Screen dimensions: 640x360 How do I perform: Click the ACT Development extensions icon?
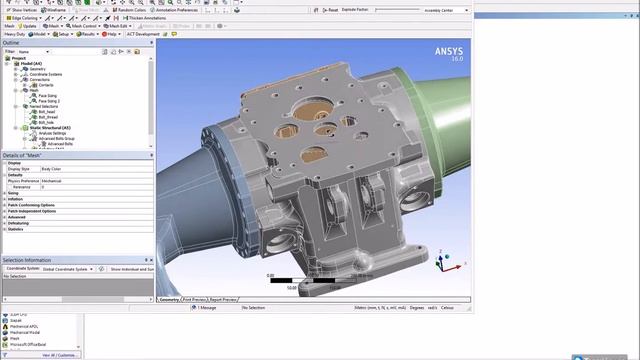(165, 34)
